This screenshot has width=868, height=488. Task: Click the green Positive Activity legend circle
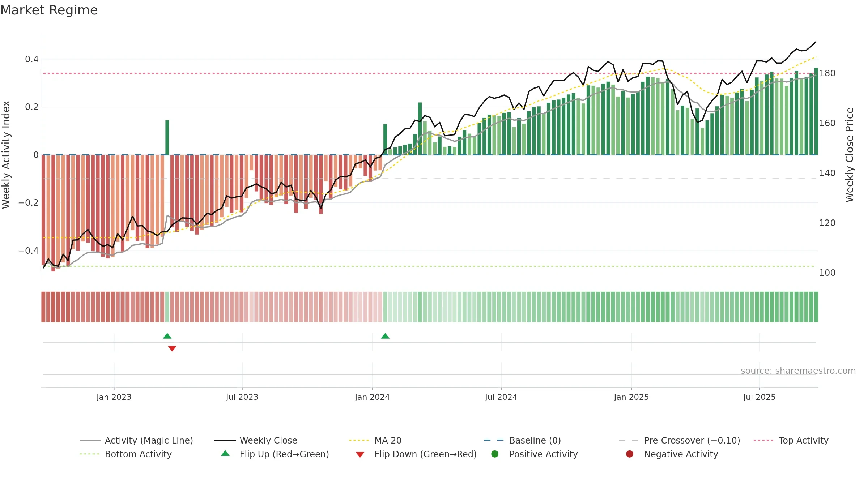(x=495, y=454)
